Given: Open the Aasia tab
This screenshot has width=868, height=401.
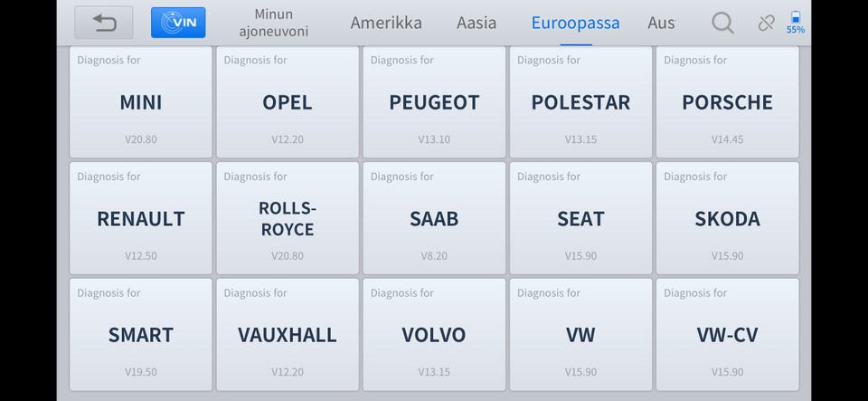Looking at the screenshot, I should (476, 23).
